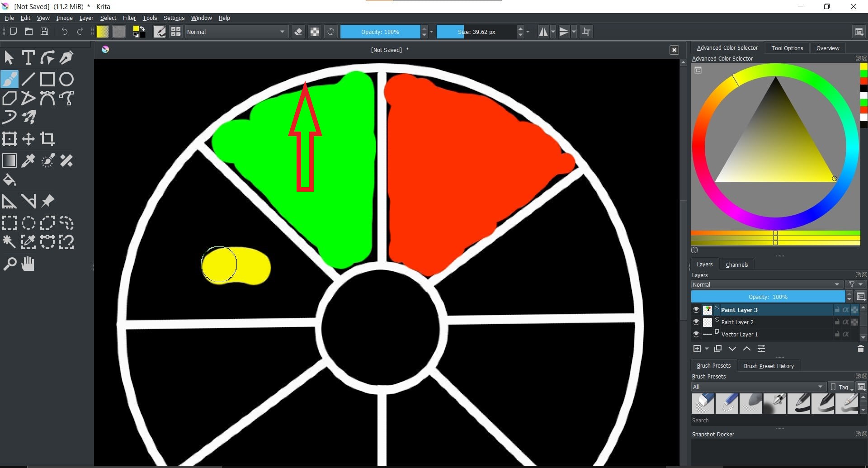Toggle vertical mirror tool

click(564, 32)
